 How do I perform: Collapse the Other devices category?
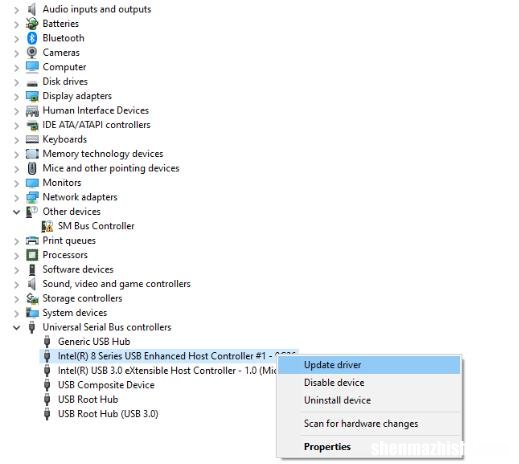point(16,212)
